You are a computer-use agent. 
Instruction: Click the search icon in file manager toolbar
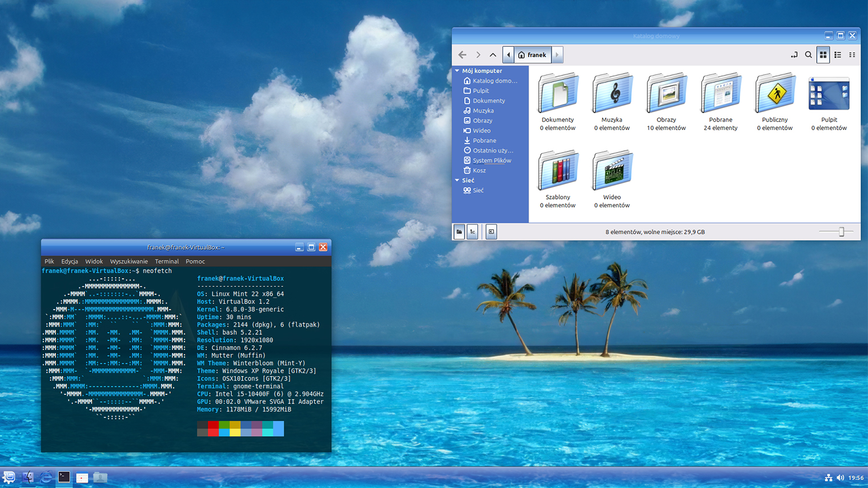point(808,55)
